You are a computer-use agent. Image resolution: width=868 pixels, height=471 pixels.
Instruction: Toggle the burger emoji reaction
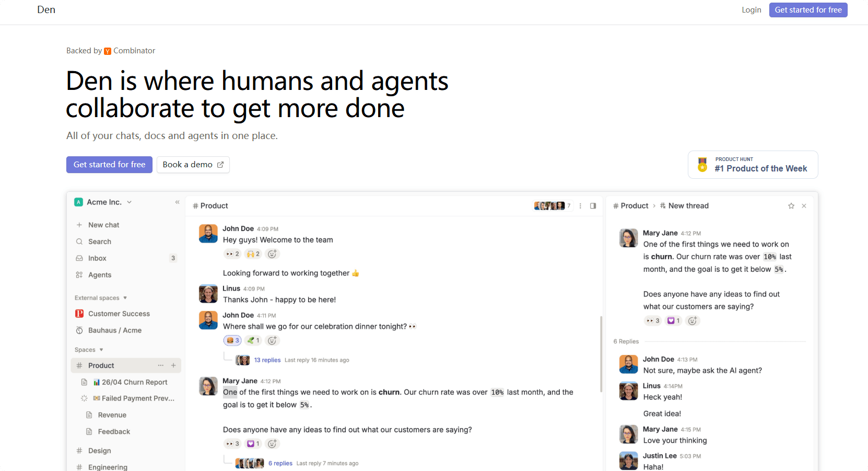coord(232,340)
